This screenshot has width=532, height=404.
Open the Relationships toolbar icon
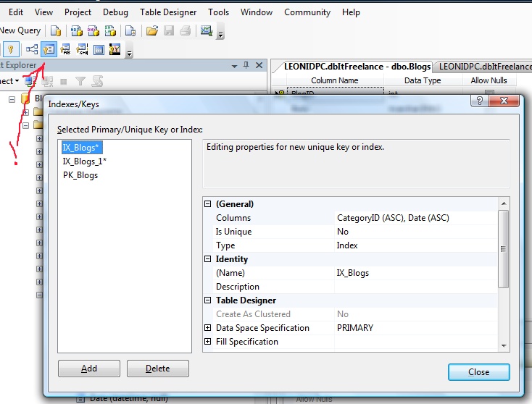[32, 50]
